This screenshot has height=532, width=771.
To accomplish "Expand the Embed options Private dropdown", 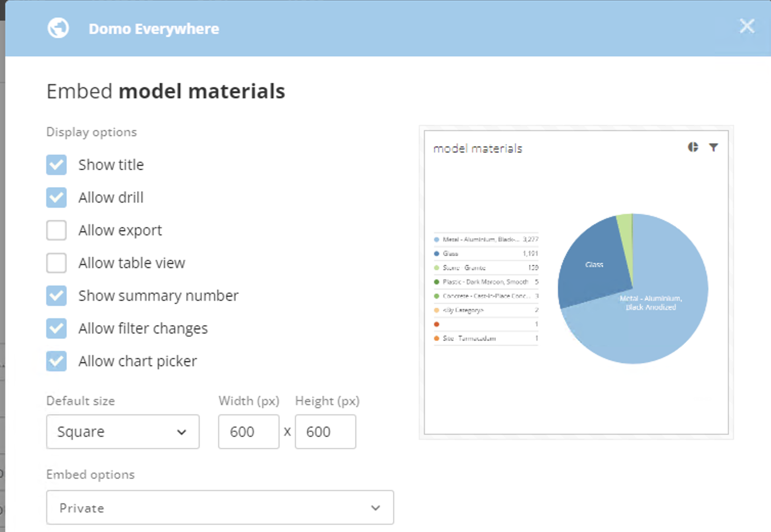I will point(220,507).
